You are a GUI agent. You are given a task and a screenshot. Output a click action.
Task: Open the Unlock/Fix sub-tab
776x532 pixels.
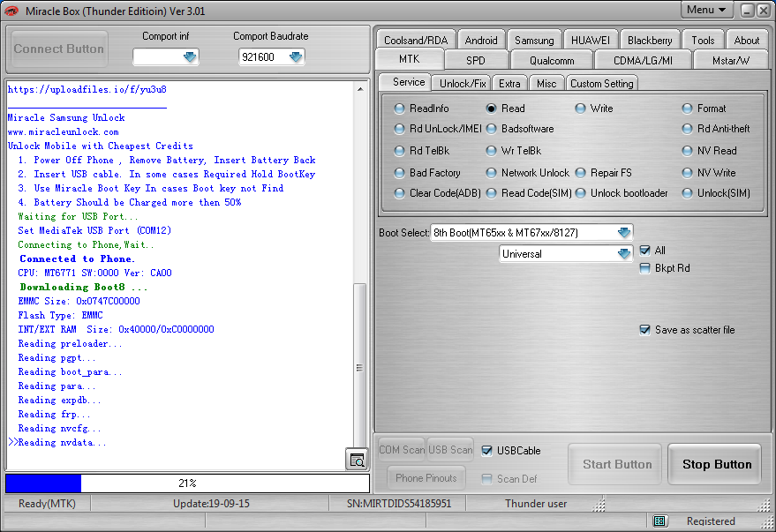463,84
